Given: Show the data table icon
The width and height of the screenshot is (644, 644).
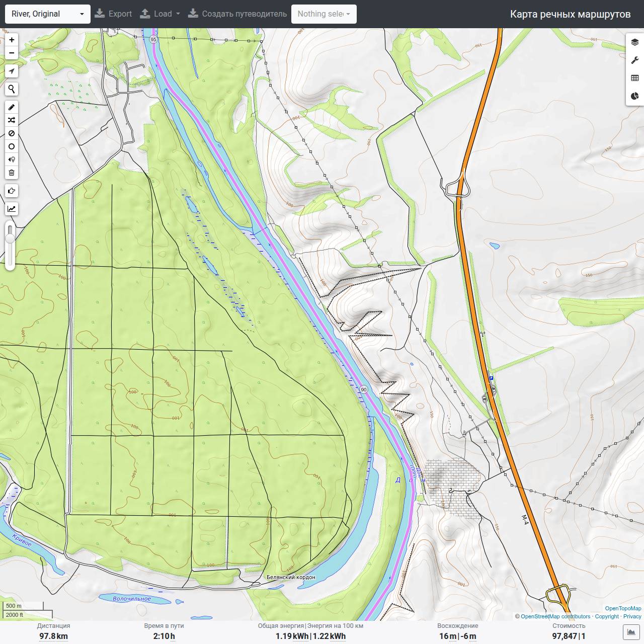Looking at the screenshot, I should pos(635,78).
